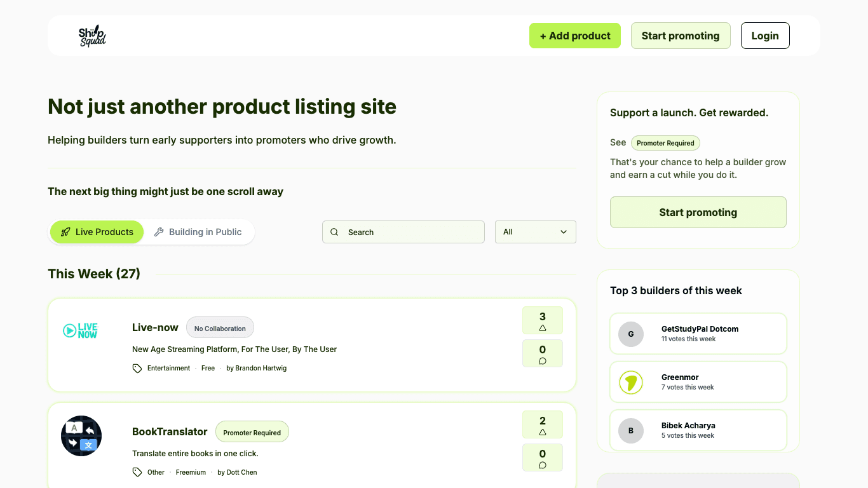Click Start promoting in the sidebar card

coord(698,212)
